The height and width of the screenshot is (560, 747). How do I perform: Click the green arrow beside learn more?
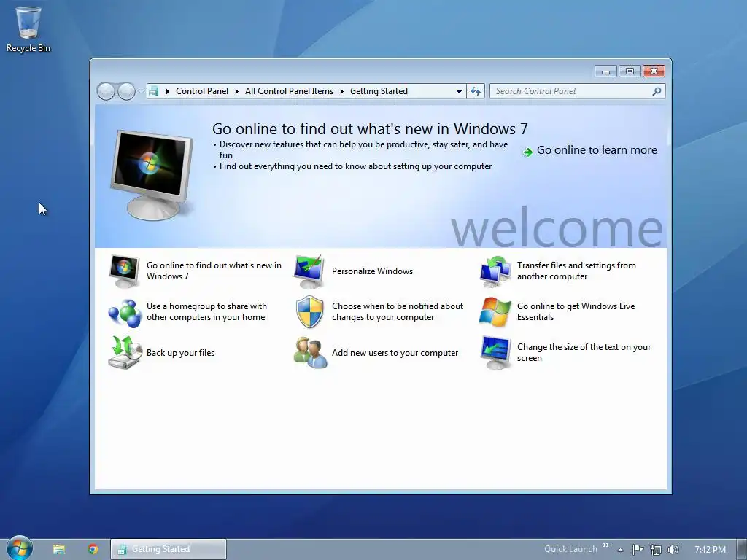527,152
